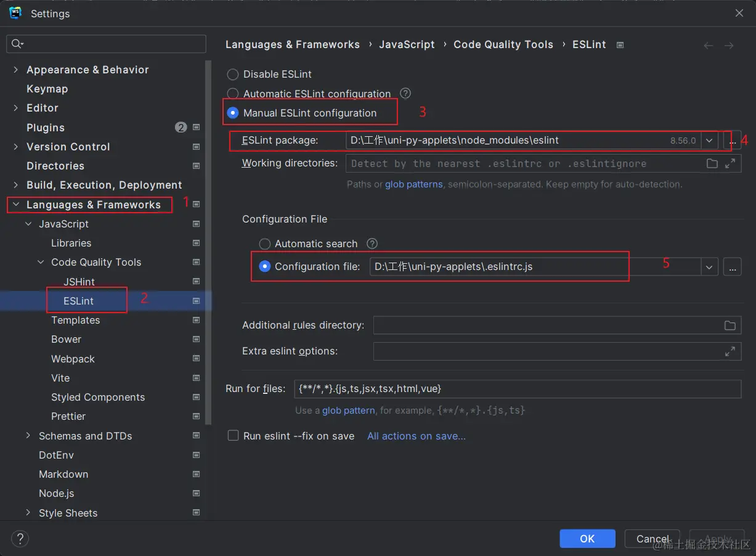Click the Extra eslint options input field
Screen dimensions: 756x556
click(557, 351)
